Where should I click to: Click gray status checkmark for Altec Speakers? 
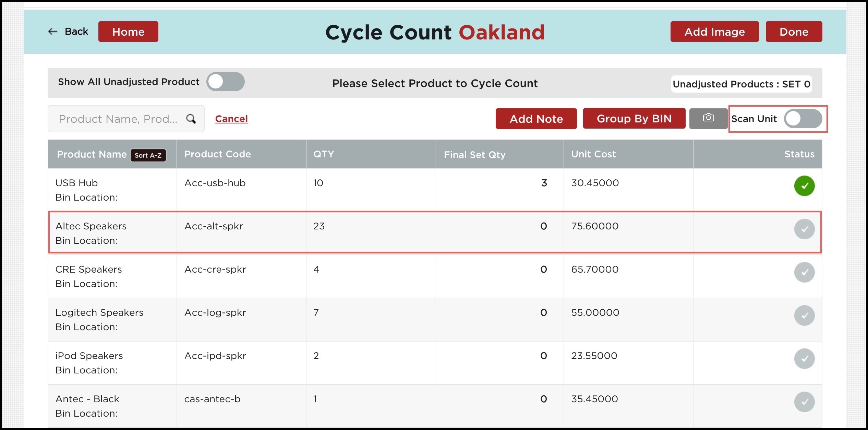click(804, 229)
